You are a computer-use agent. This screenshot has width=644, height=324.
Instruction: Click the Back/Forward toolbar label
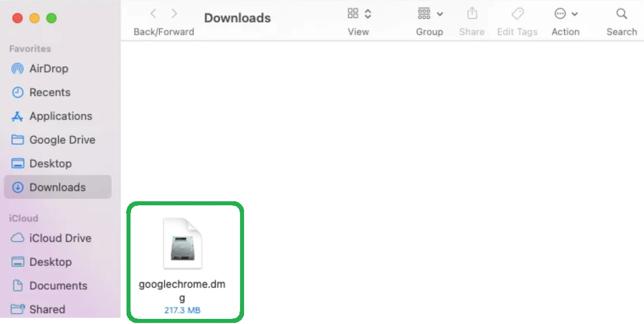click(164, 32)
